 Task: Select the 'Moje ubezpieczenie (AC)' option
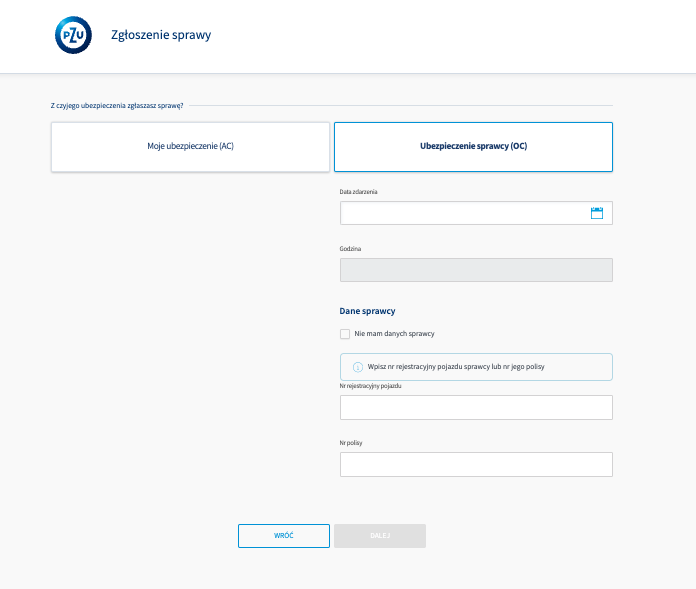click(x=190, y=146)
